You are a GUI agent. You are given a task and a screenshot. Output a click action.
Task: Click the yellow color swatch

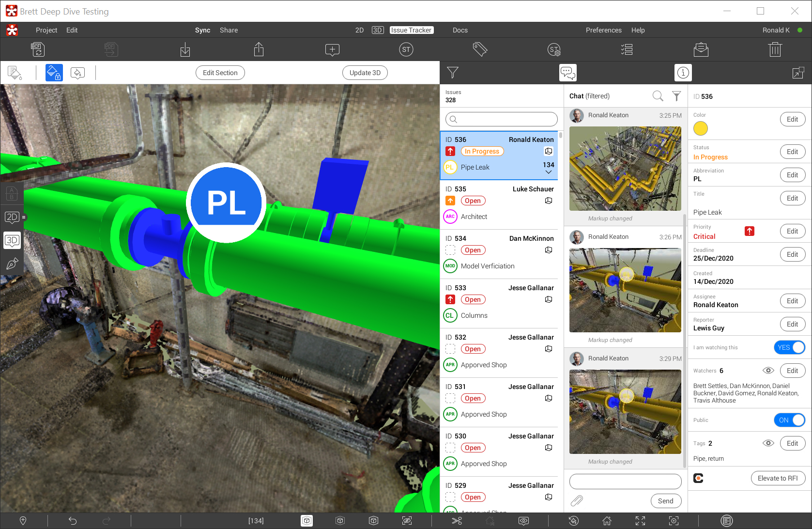point(700,128)
